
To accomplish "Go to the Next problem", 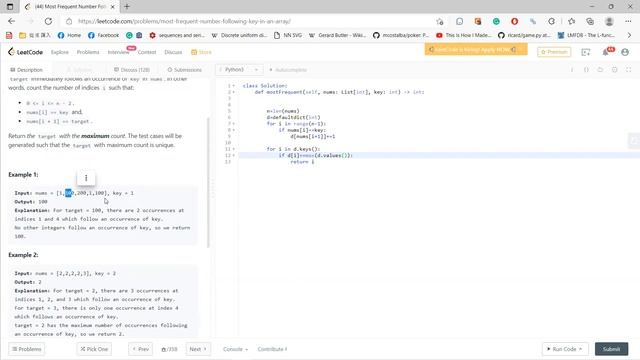I will (x=198, y=349).
